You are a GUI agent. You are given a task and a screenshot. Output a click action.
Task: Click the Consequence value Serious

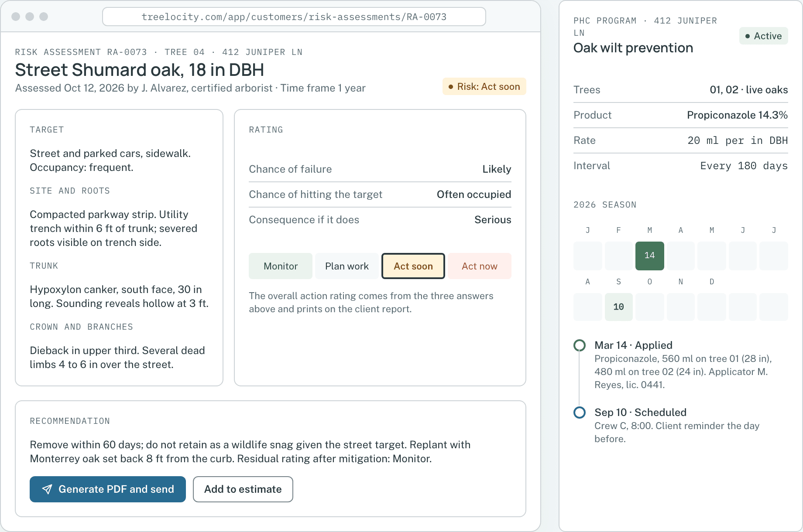(493, 220)
